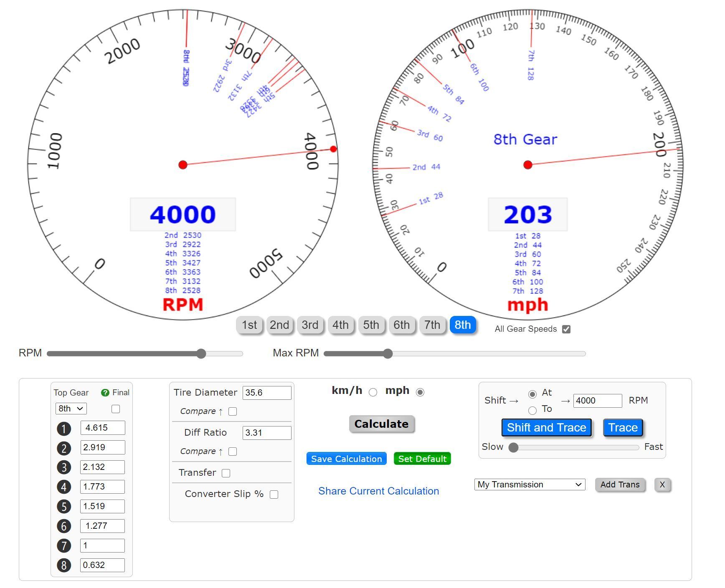Enable the Converter Slip % checkbox
The height and width of the screenshot is (588, 725).
click(x=274, y=494)
